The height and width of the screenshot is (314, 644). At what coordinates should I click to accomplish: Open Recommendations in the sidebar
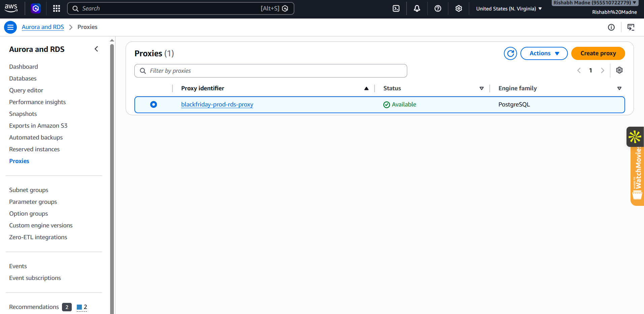point(34,307)
